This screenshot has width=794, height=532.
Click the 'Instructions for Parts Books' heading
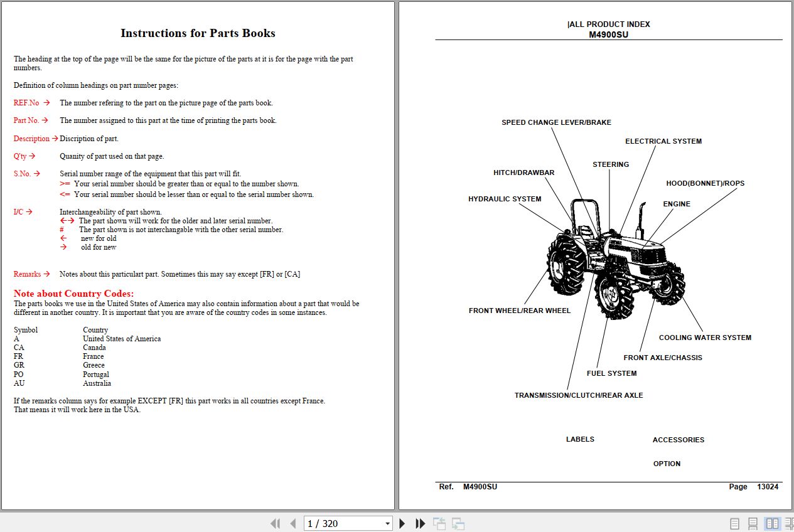click(198, 33)
